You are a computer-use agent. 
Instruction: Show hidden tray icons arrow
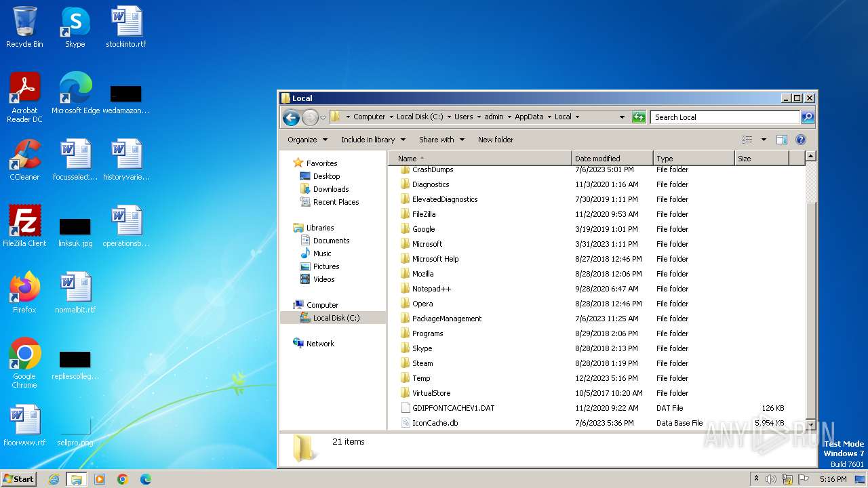(756, 479)
